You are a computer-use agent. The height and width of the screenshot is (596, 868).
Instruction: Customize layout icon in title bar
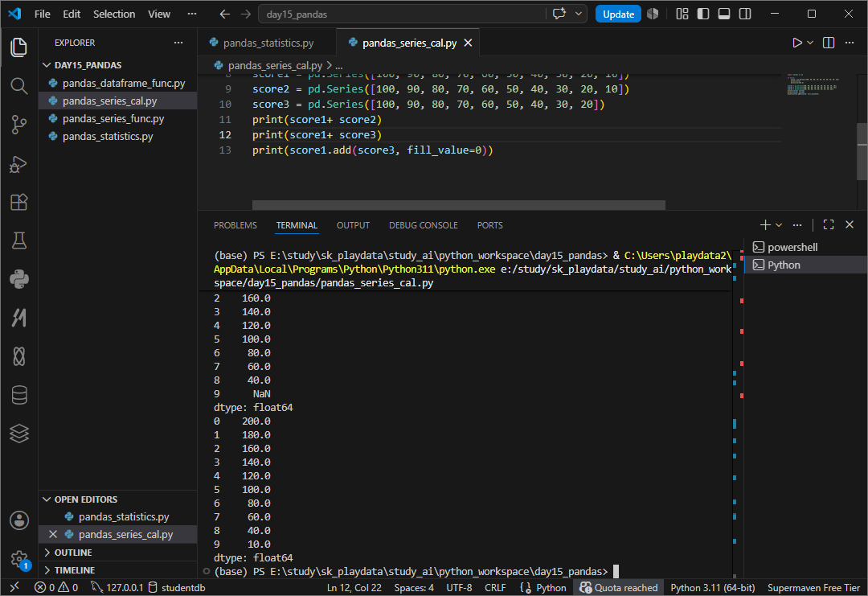point(682,14)
